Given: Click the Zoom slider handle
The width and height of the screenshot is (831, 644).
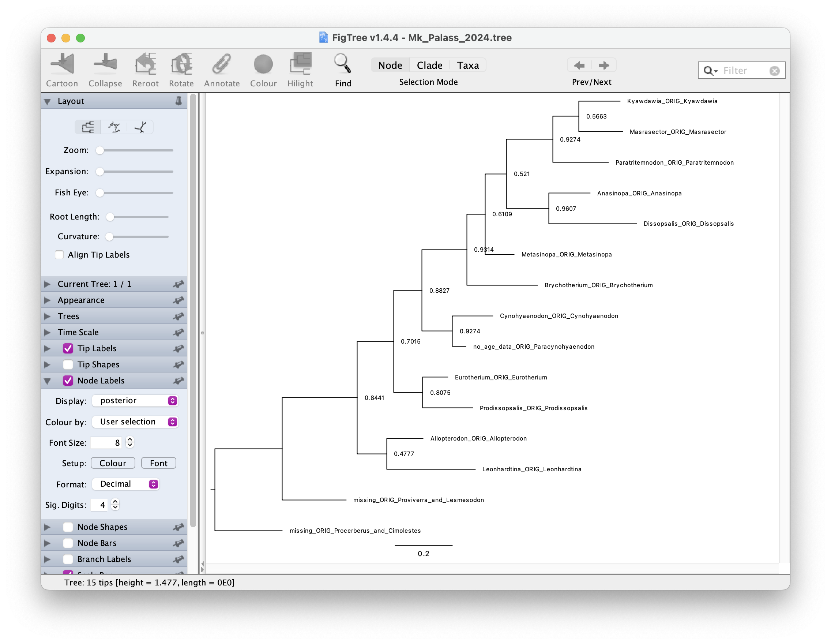Looking at the screenshot, I should pyautogui.click(x=100, y=150).
